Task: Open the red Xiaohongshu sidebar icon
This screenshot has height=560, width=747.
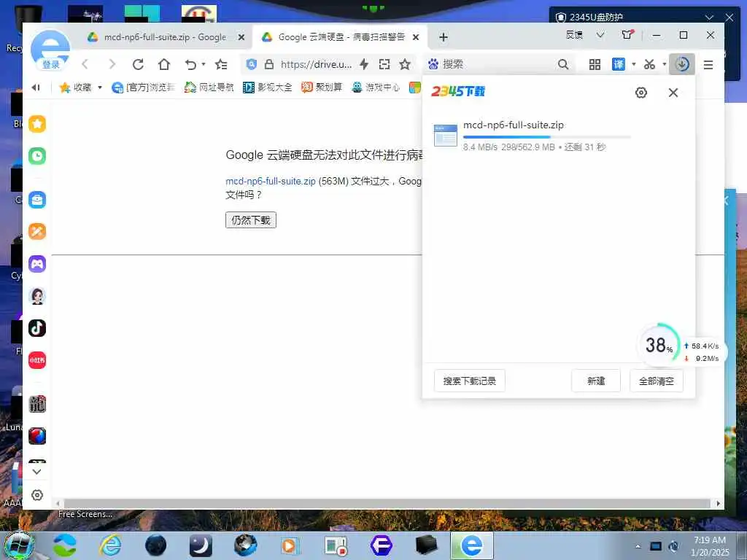Action: 37,360
